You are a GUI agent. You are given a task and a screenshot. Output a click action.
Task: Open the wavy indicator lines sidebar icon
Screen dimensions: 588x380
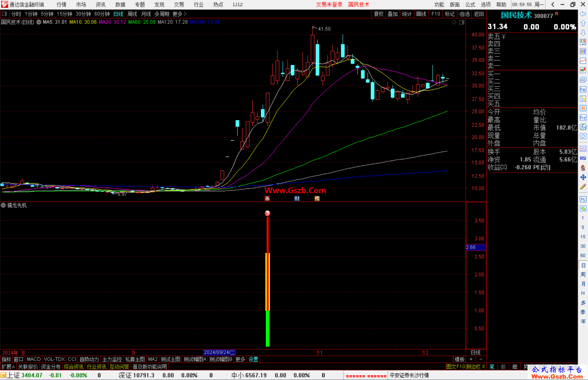(583, 149)
